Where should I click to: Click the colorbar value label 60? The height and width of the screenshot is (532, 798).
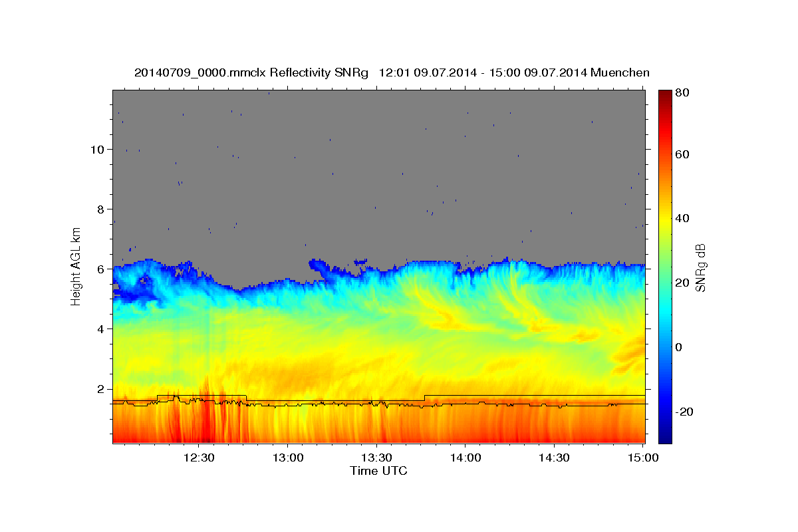tap(682, 154)
